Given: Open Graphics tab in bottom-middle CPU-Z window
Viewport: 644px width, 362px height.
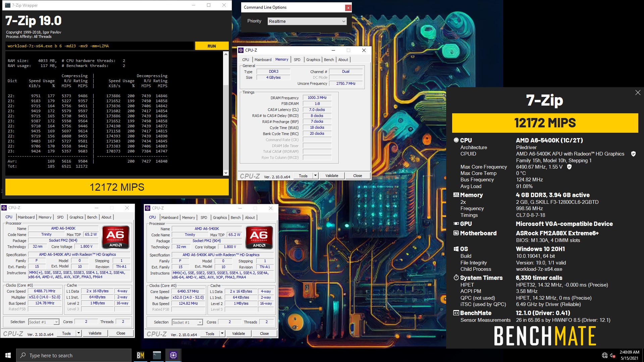Looking at the screenshot, I should (x=220, y=218).
